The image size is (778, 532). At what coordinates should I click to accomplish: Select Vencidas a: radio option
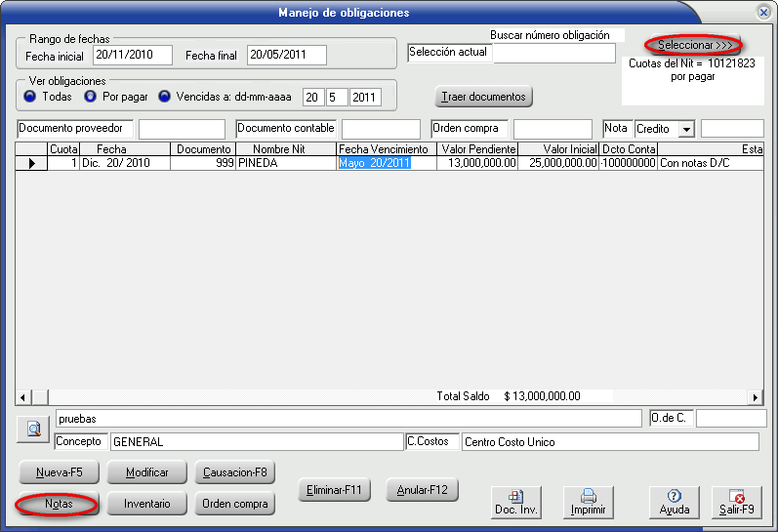(x=164, y=97)
